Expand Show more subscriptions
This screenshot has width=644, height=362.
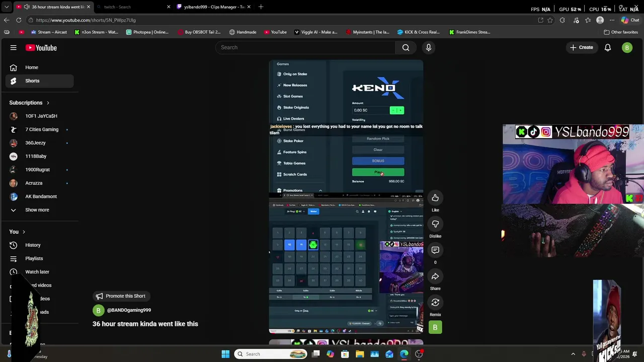[x=38, y=210]
